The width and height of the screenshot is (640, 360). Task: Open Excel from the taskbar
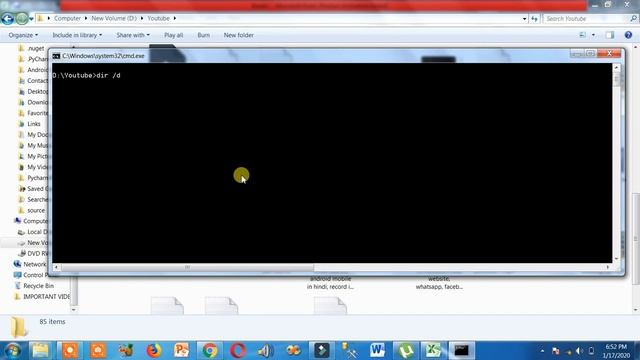coord(433,351)
